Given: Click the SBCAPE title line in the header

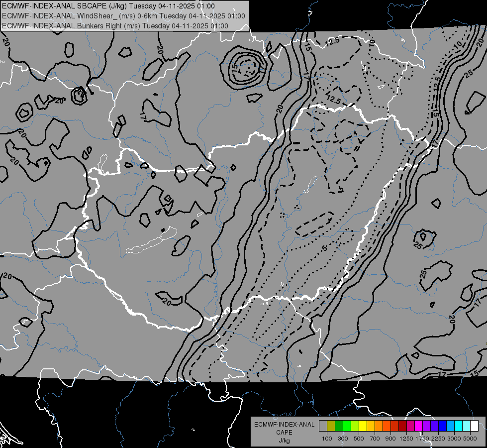Looking at the screenshot, I should click(x=108, y=6).
